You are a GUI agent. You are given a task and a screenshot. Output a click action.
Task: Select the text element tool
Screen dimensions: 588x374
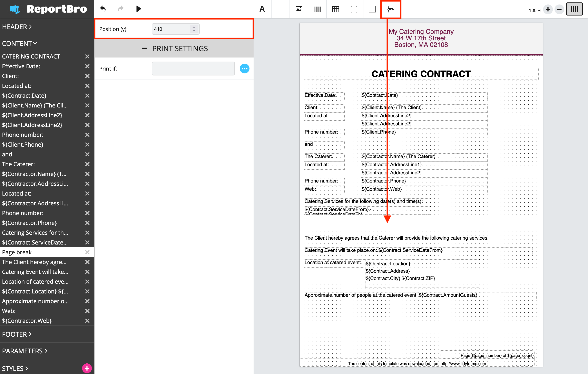[262, 9]
